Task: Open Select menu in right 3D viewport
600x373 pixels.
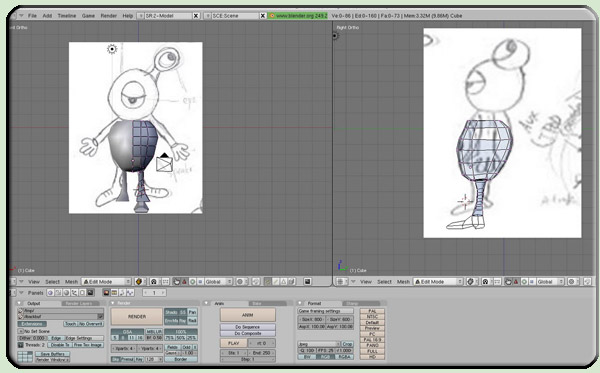Action: point(384,282)
